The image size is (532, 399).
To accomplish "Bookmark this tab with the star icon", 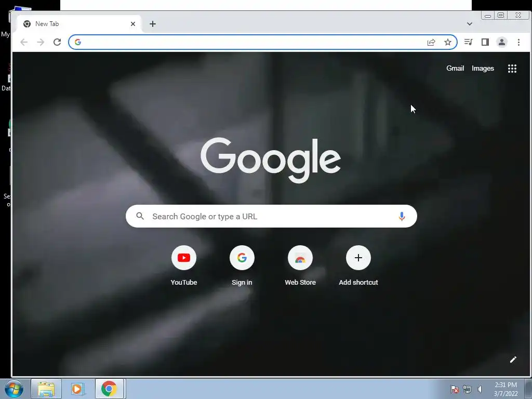I will pyautogui.click(x=448, y=42).
